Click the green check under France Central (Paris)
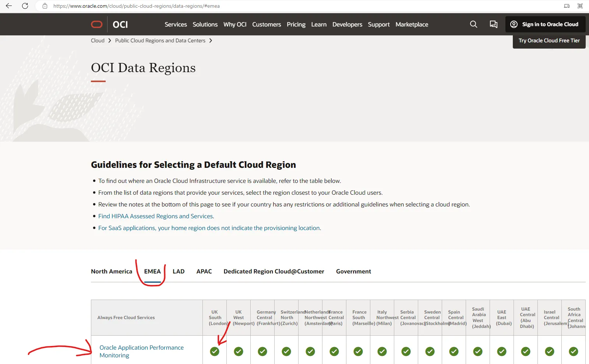 click(334, 351)
